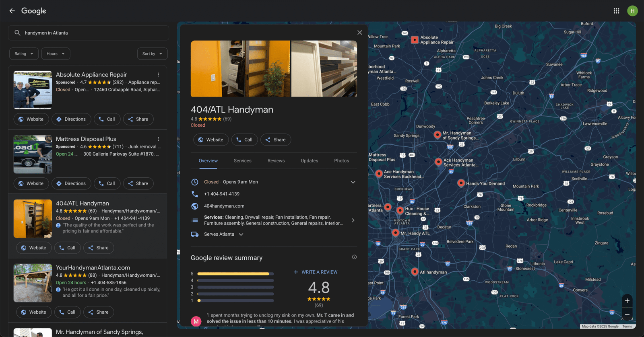Expand the Serves Atlanta service area
This screenshot has width=644, height=337.
[241, 234]
